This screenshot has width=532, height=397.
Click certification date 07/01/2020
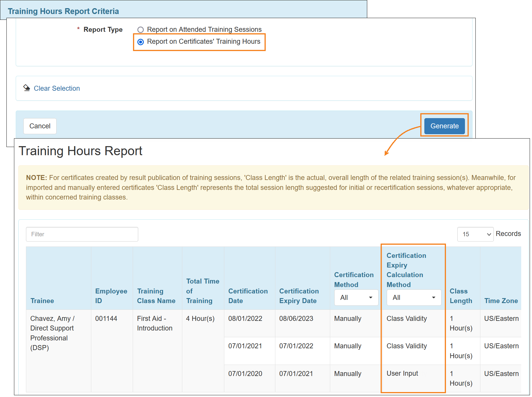point(245,374)
